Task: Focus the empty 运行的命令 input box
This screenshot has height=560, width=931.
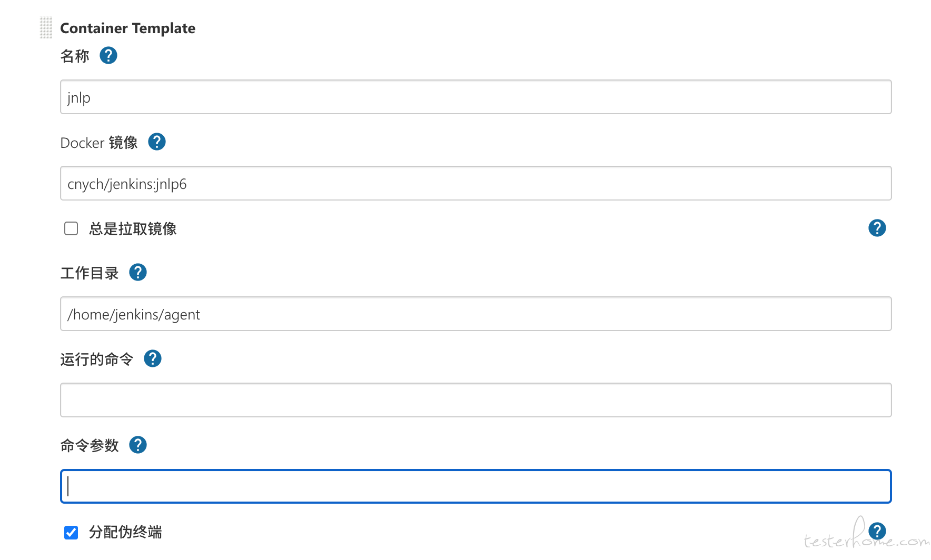Action: tap(476, 400)
